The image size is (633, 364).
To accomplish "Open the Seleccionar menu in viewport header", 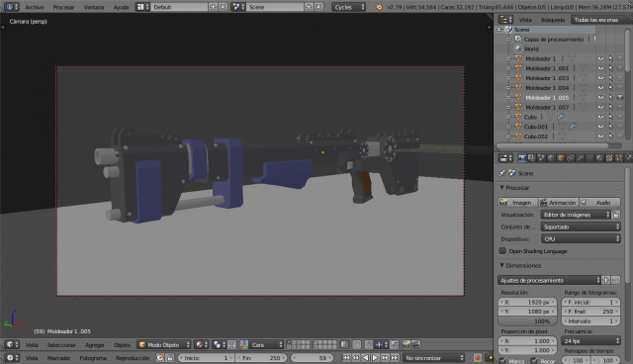I will coord(61,344).
